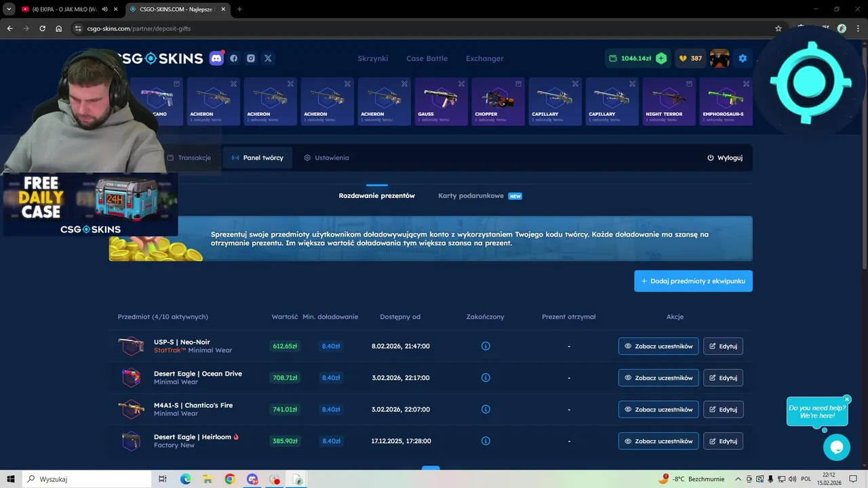This screenshot has width=868, height=488.
Task: Open the blue settings gear icon
Action: (x=743, y=58)
